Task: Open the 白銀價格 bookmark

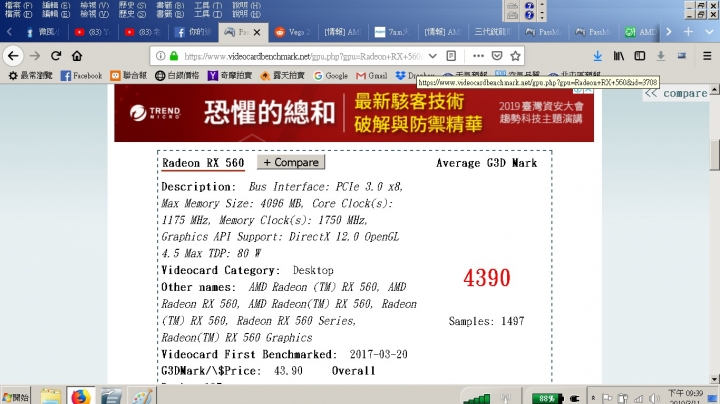Action: 177,76
